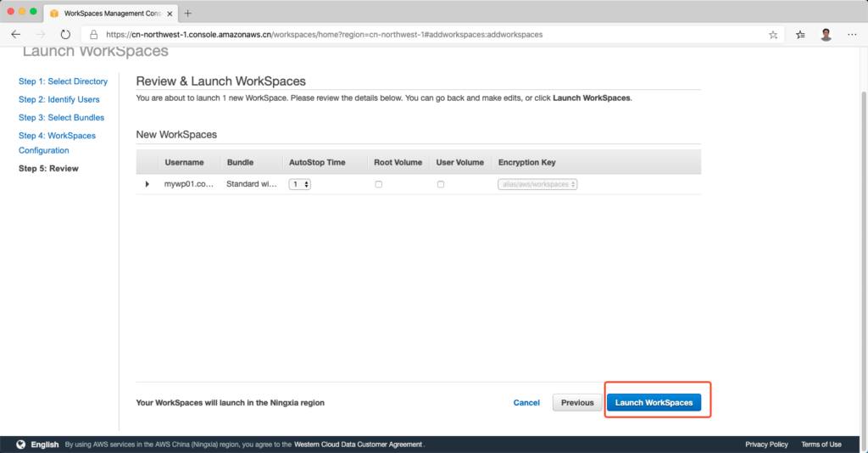The image size is (868, 453).
Task: Expand the mywp01 WorkSpace row
Action: pyautogui.click(x=147, y=184)
